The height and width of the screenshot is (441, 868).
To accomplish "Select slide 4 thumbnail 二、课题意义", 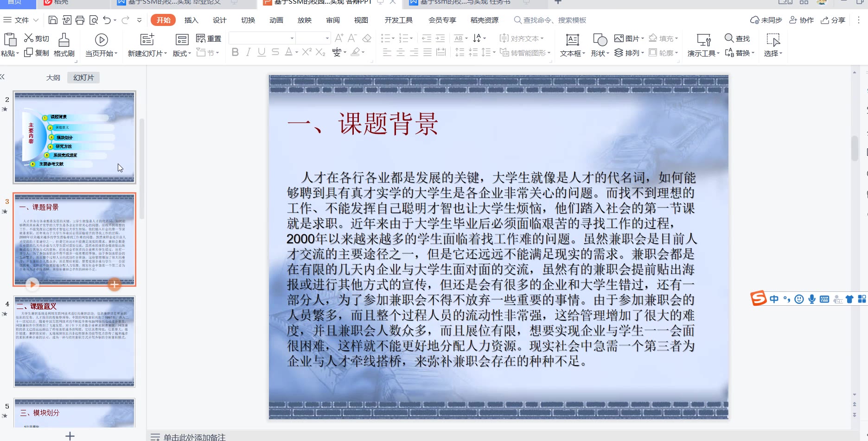I will 74,341.
